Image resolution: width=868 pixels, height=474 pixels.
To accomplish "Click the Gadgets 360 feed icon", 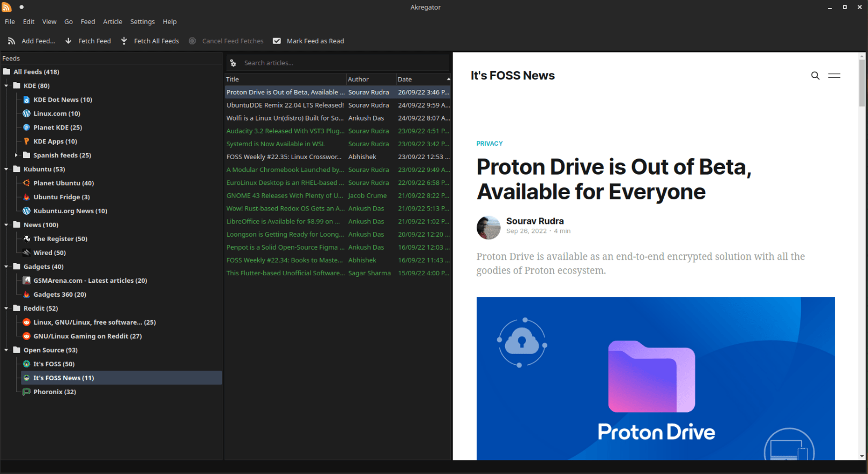I will (x=26, y=295).
